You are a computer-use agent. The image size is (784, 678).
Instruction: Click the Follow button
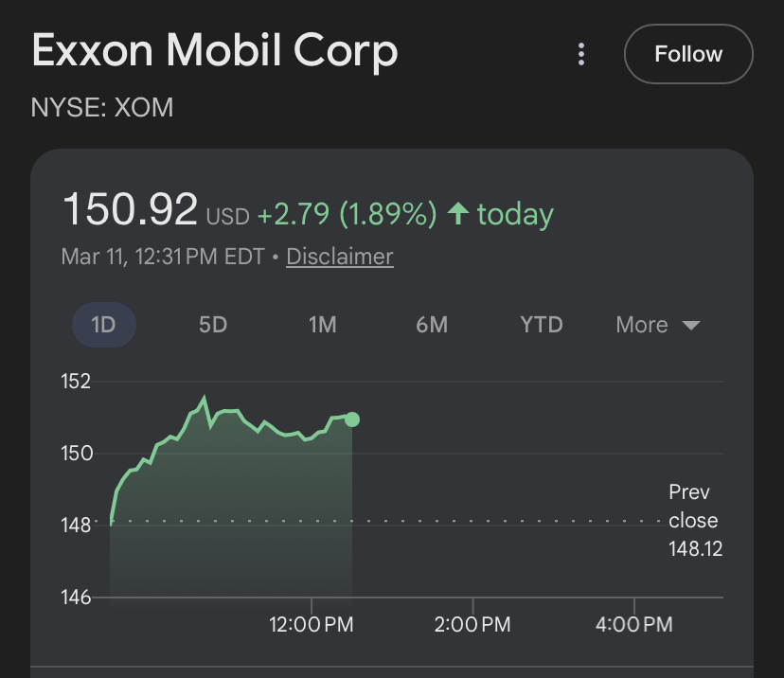(x=688, y=54)
